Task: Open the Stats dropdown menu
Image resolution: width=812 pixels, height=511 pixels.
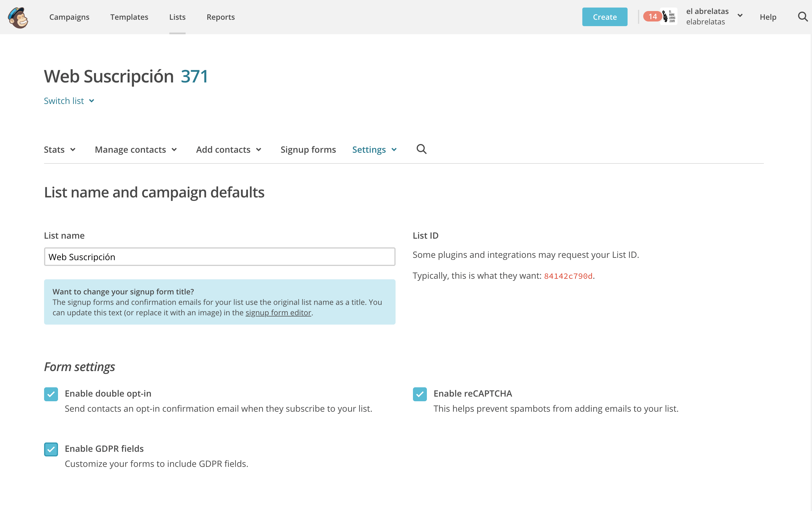Action: point(60,150)
